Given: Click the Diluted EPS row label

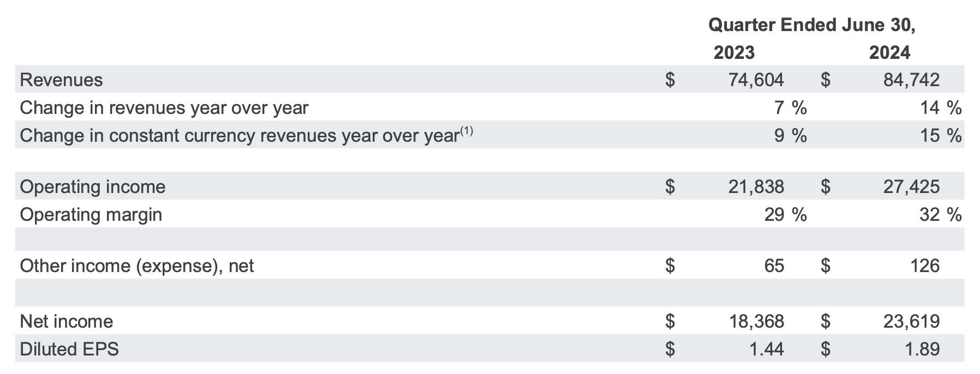Looking at the screenshot, I should click(69, 349).
